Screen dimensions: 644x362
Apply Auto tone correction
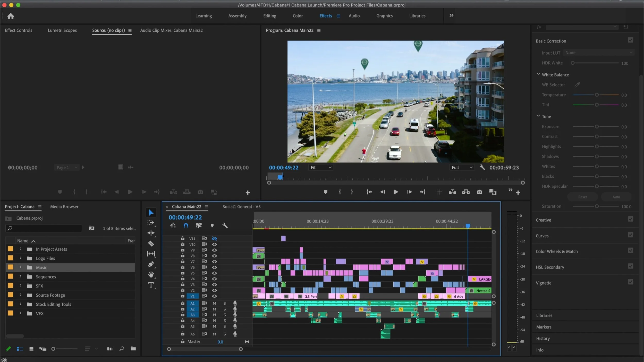tap(616, 196)
